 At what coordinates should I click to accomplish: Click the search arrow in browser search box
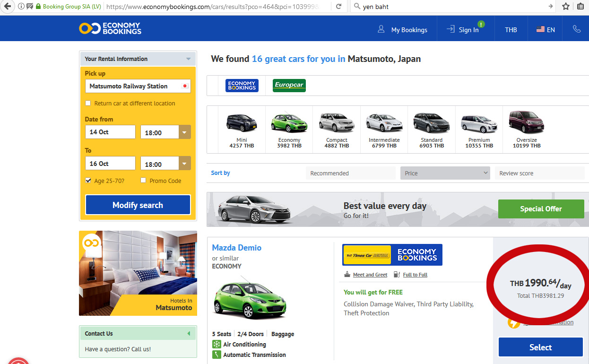550,7
